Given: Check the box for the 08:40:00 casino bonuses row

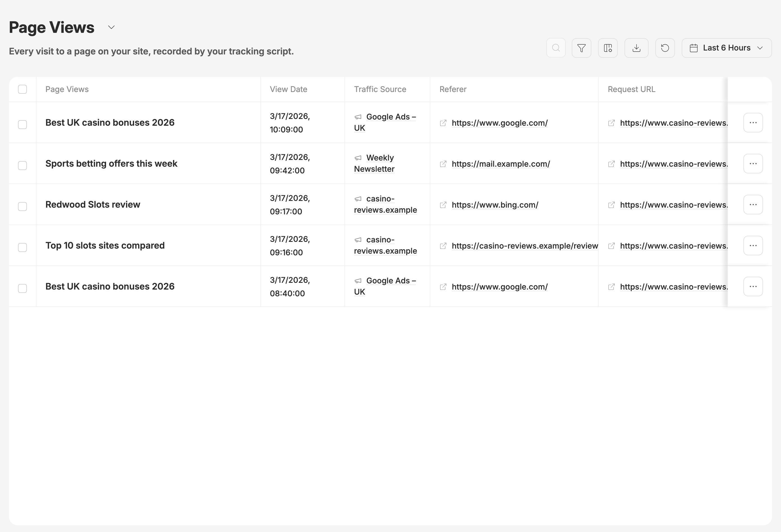Looking at the screenshot, I should tap(22, 288).
